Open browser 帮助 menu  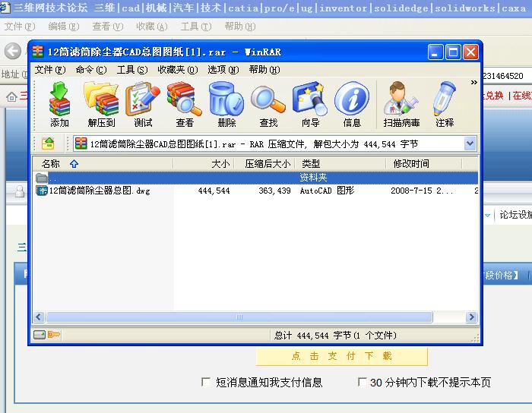(240, 27)
